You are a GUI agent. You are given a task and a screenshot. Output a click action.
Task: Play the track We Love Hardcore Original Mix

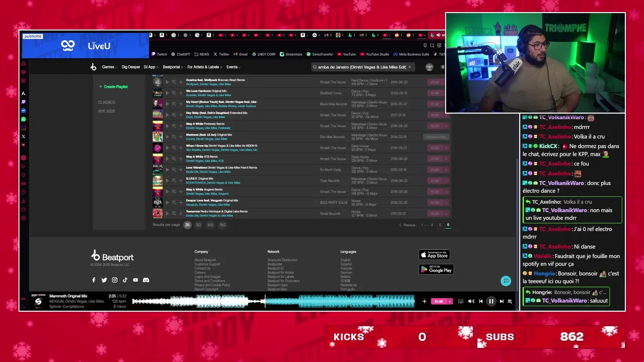[167, 93]
